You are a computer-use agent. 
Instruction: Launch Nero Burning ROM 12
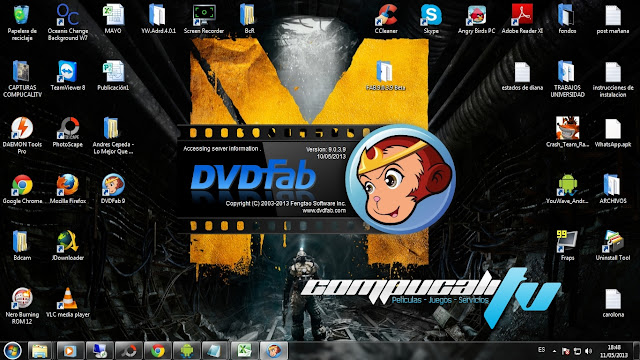point(22,298)
